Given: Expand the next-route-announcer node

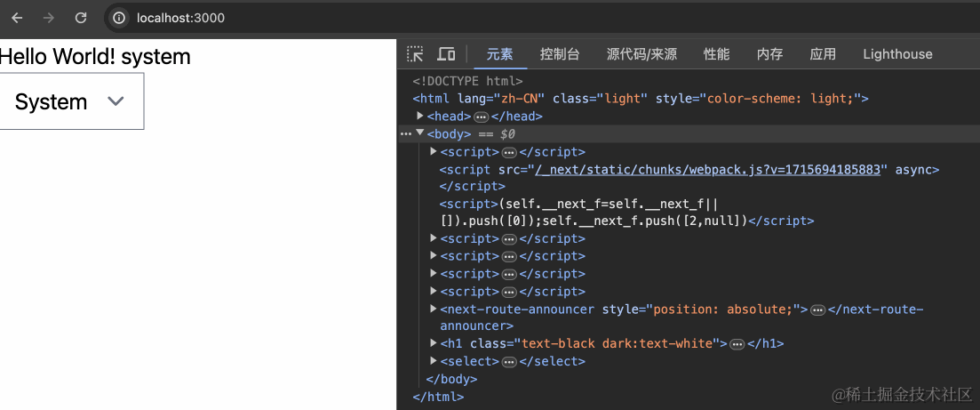Looking at the screenshot, I should click(x=434, y=310).
